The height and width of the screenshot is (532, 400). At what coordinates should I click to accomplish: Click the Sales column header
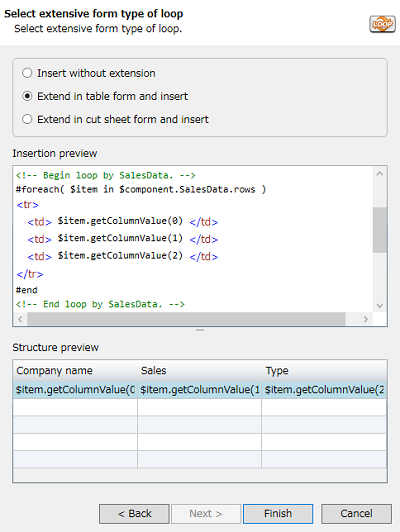[200, 370]
